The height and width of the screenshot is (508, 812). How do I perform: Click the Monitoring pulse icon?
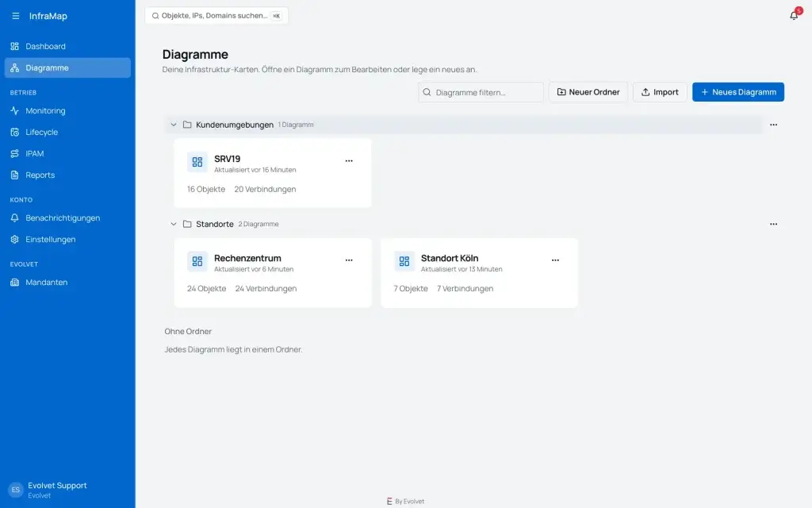pyautogui.click(x=14, y=110)
